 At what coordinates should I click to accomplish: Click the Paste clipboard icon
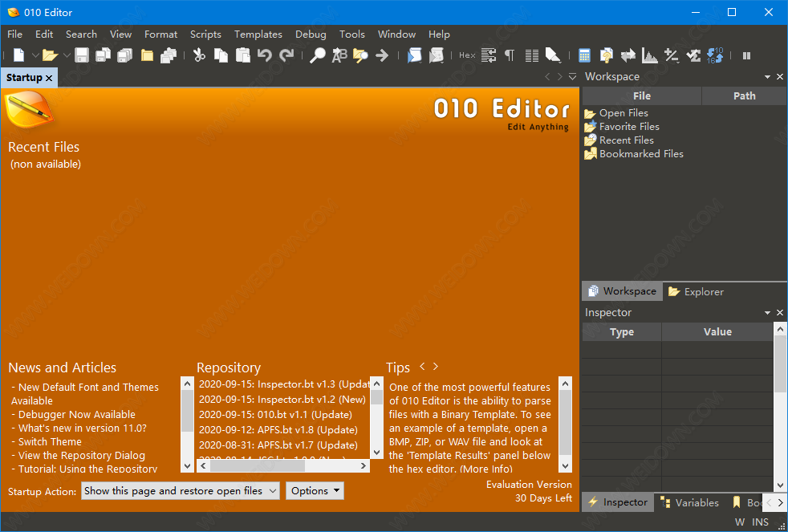pyautogui.click(x=242, y=55)
